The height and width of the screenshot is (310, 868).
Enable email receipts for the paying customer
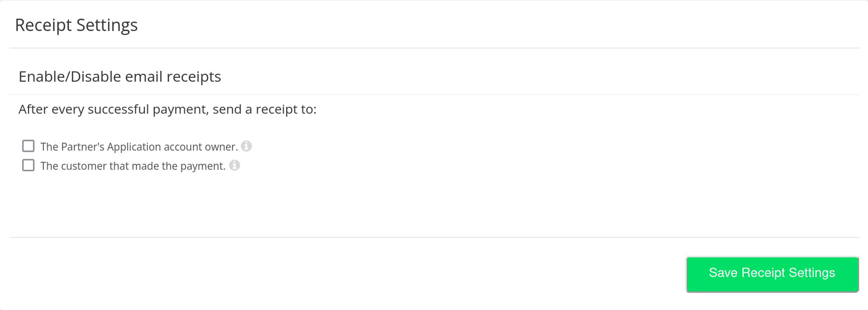[x=28, y=165]
